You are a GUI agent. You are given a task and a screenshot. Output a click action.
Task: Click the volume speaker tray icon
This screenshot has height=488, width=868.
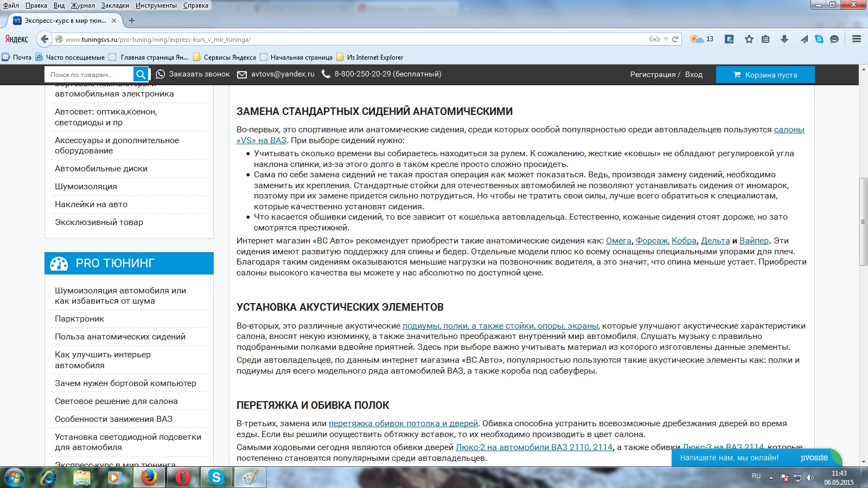[x=810, y=478]
